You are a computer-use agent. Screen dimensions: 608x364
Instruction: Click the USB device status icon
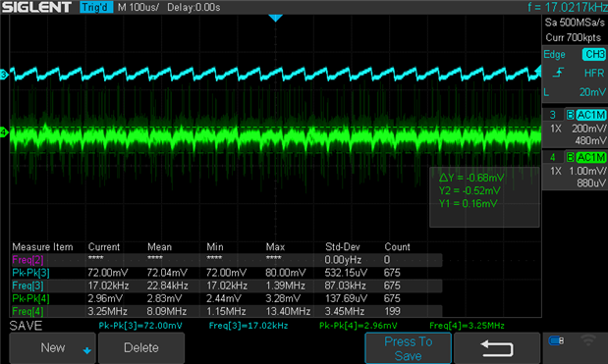click(x=556, y=340)
